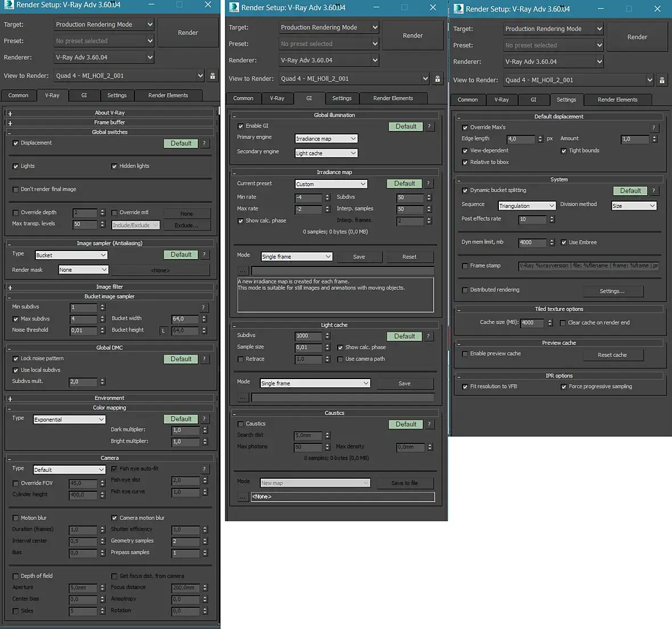672x629 pixels.
Task: Switch to Common tab in left window
Action: [18, 96]
